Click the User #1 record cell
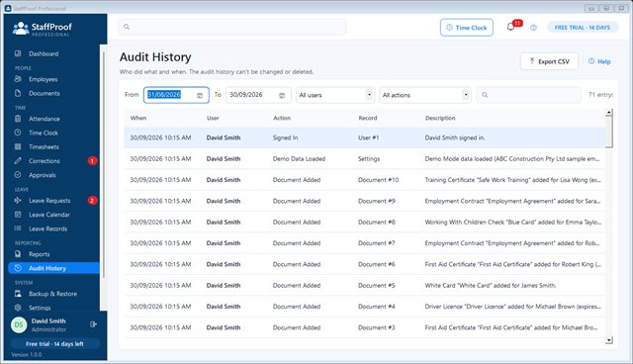The width and height of the screenshot is (633, 364). [369, 137]
